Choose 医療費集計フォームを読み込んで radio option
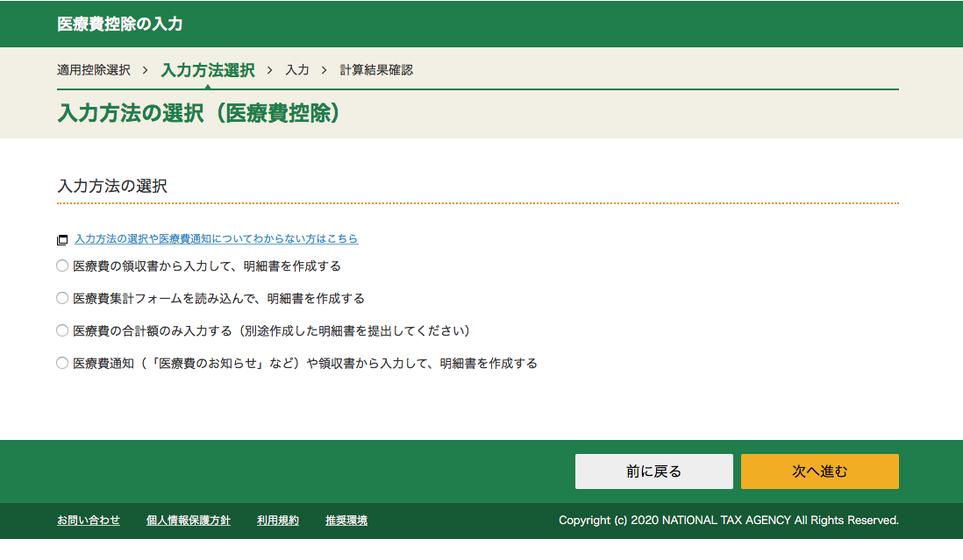The width and height of the screenshot is (963, 560). (62, 298)
